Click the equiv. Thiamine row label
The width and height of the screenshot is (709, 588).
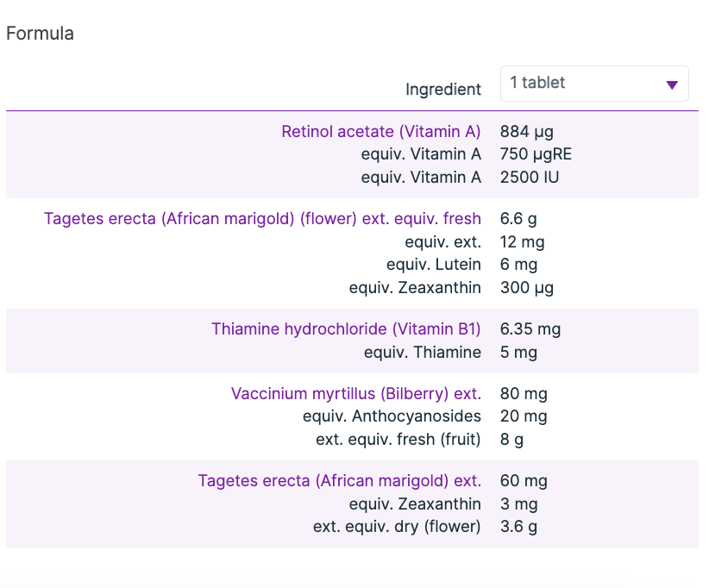pyautogui.click(x=422, y=352)
